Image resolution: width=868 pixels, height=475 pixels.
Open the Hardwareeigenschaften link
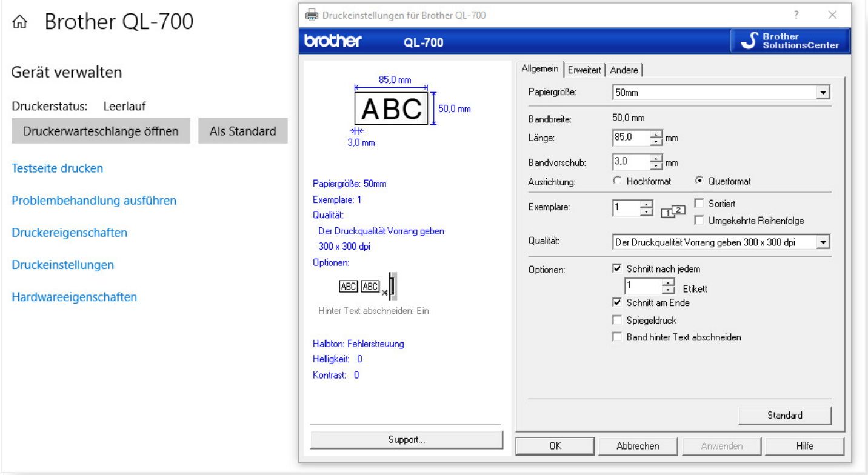(75, 297)
